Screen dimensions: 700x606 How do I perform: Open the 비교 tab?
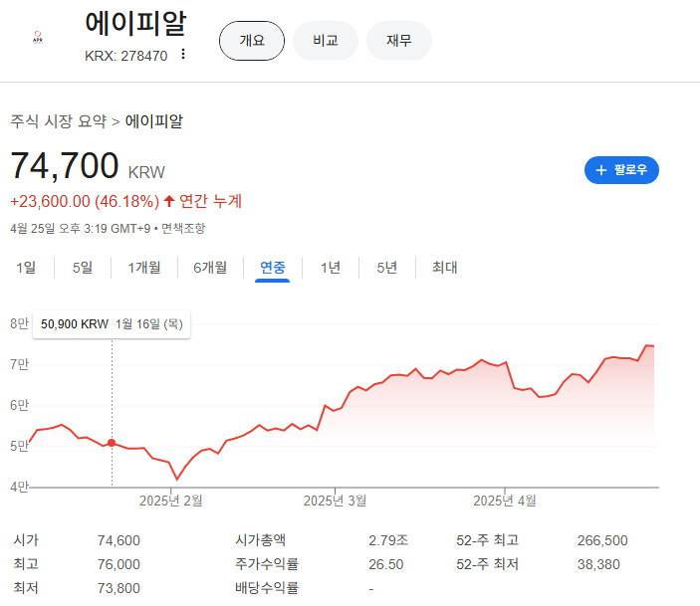(325, 41)
